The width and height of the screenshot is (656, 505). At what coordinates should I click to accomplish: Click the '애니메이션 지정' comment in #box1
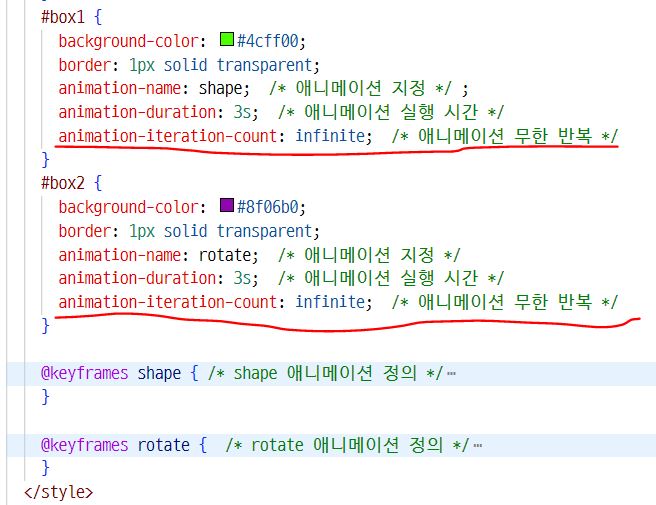361,88
